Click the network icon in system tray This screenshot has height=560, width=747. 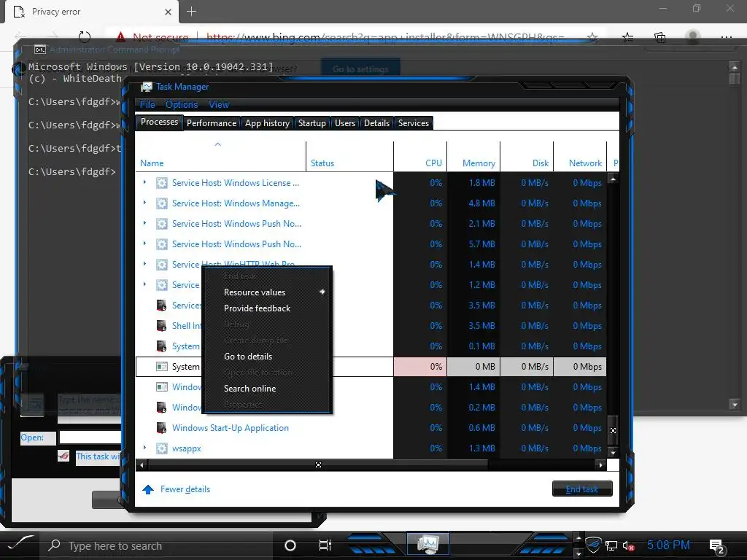(x=611, y=545)
